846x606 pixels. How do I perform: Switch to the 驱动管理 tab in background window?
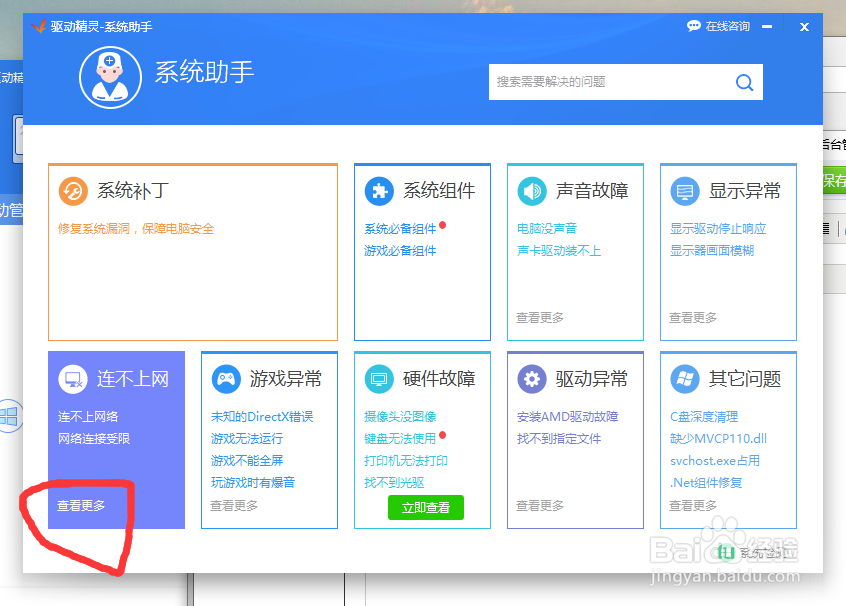click(10, 211)
